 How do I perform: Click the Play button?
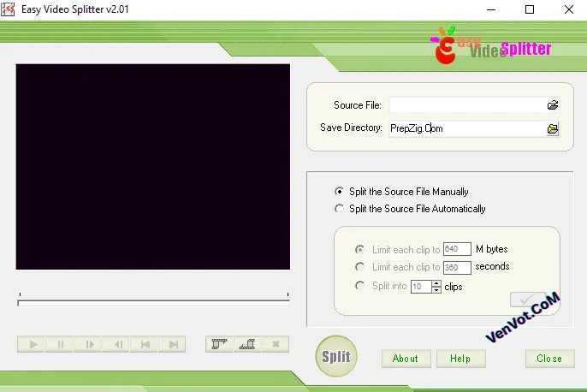pyautogui.click(x=32, y=344)
